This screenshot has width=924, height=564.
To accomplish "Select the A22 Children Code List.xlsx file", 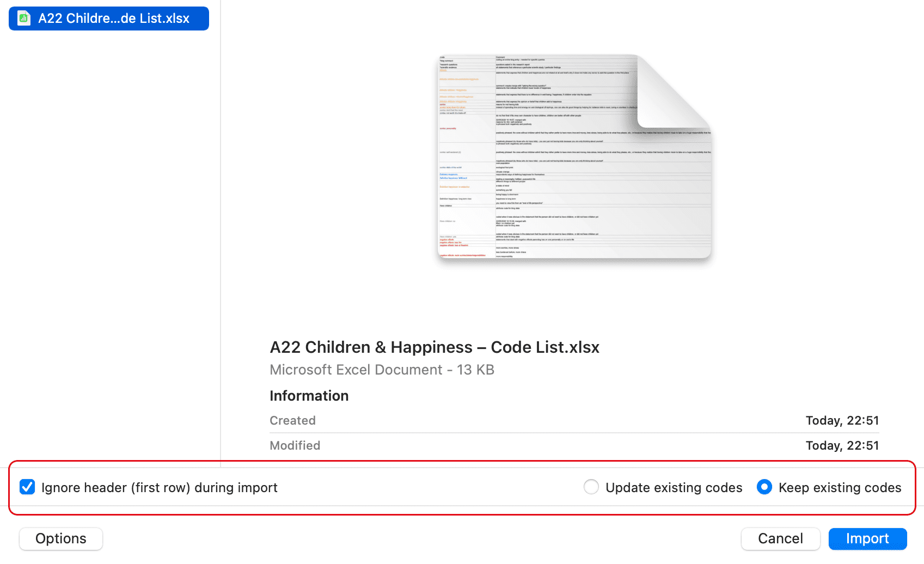I will [x=109, y=19].
